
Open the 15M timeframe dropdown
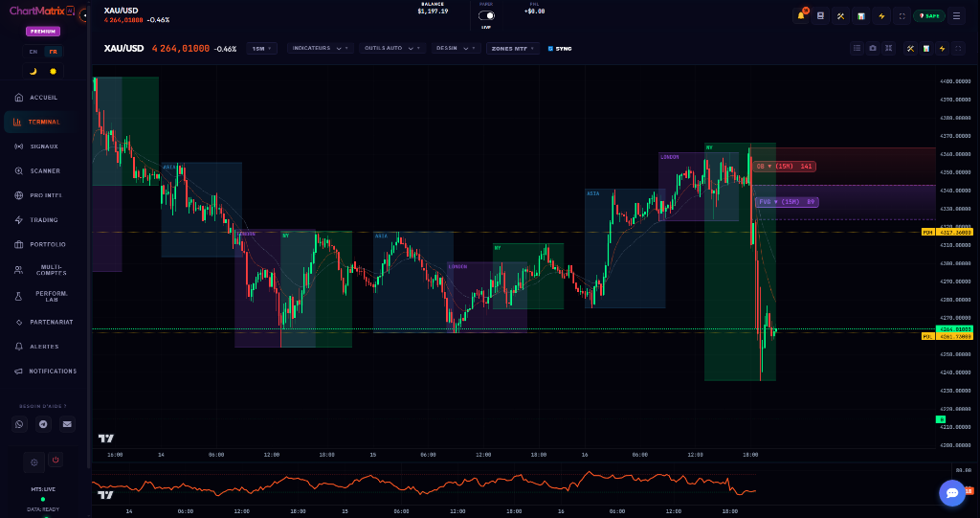pyautogui.click(x=262, y=48)
